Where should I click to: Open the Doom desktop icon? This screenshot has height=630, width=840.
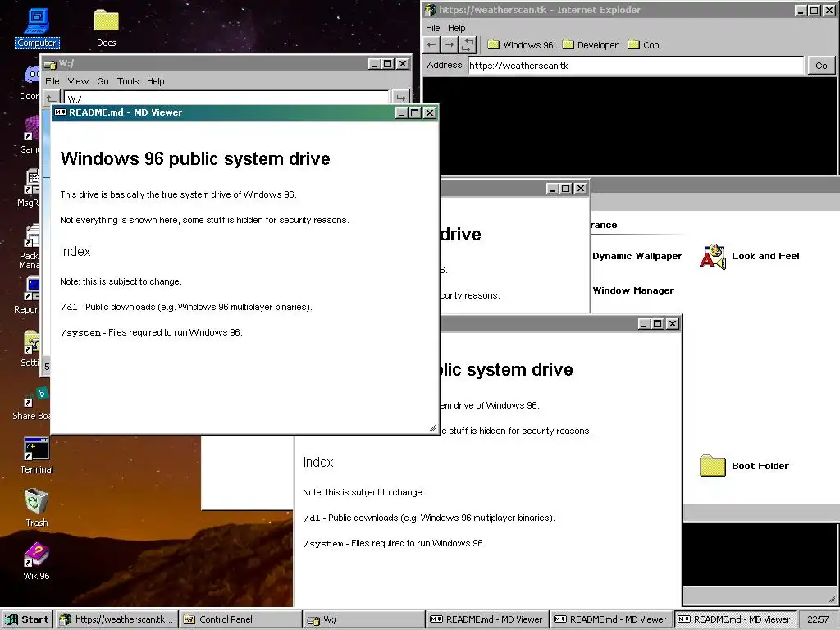click(31, 82)
